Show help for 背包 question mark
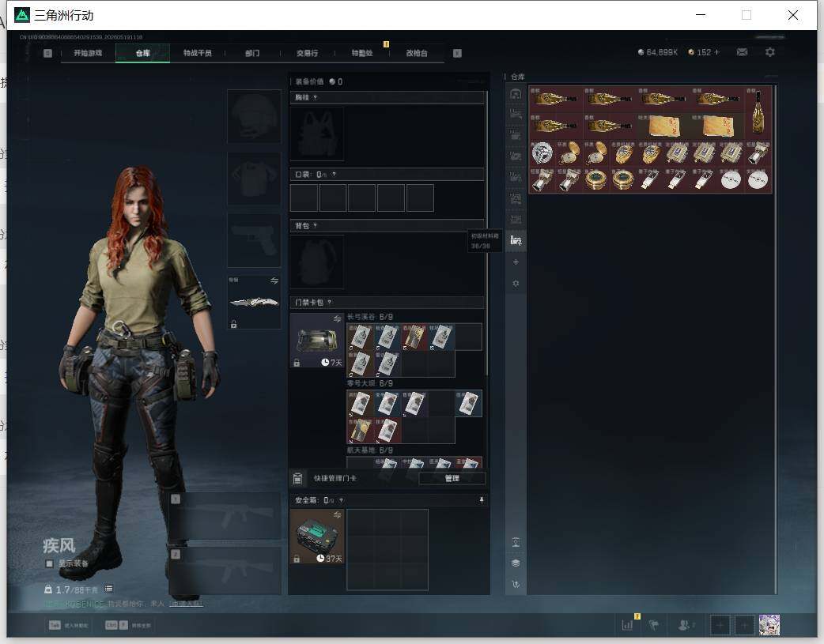 click(x=315, y=226)
